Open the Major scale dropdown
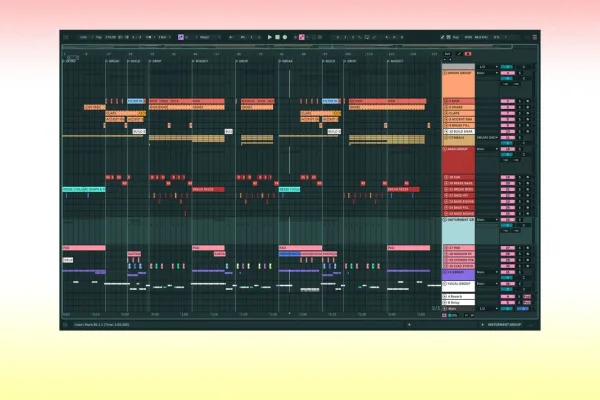This screenshot has height=400, width=600. 208,37
